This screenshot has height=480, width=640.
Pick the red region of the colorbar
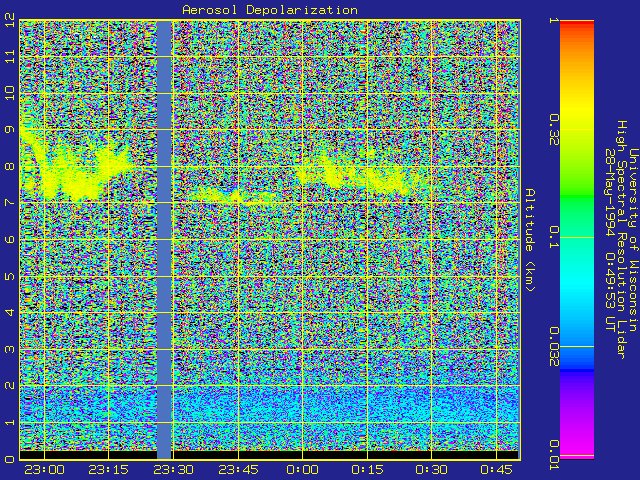point(577,25)
